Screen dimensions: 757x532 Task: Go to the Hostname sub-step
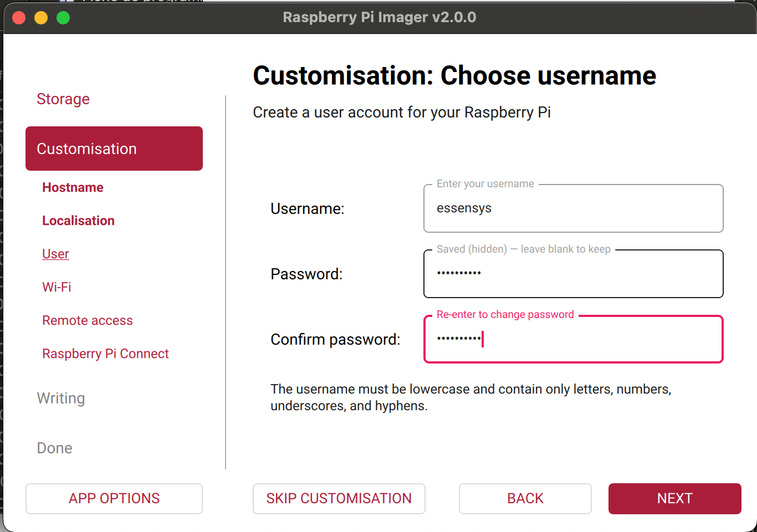click(73, 188)
